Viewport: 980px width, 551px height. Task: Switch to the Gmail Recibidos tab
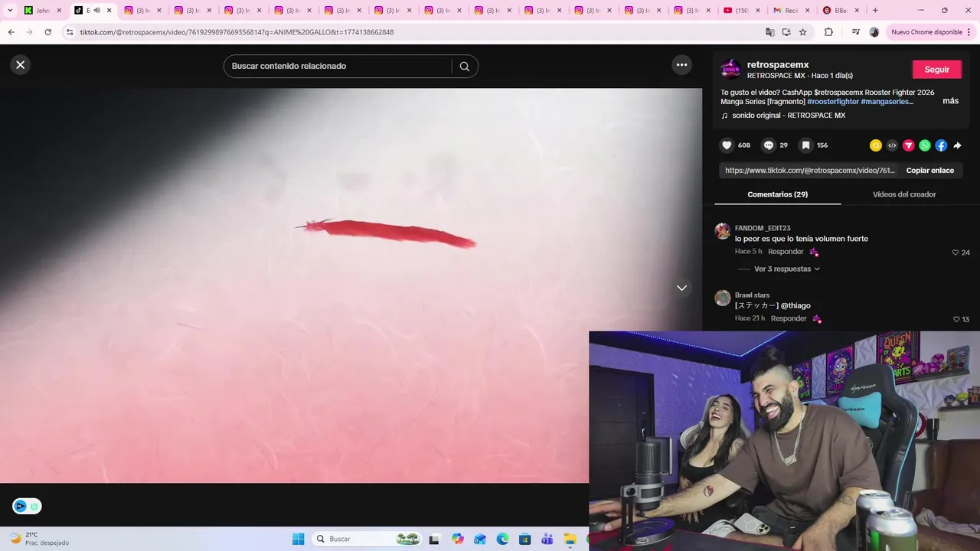coord(792,11)
